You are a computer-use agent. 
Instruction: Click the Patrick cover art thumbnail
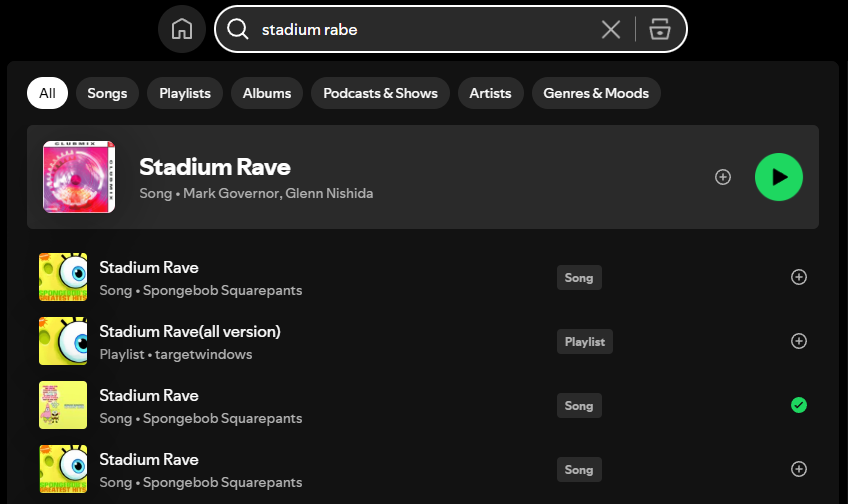coord(63,405)
